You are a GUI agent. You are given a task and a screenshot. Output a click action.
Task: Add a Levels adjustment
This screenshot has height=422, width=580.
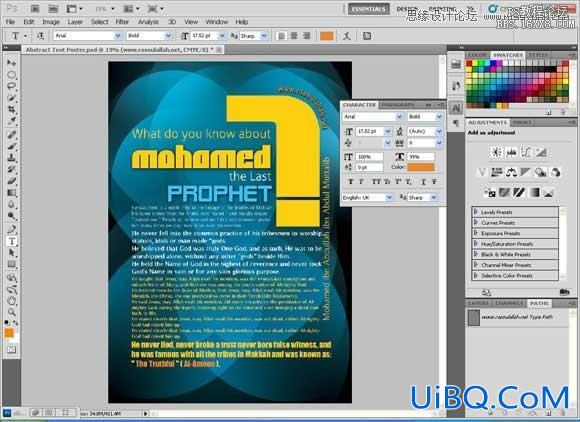coord(511,152)
